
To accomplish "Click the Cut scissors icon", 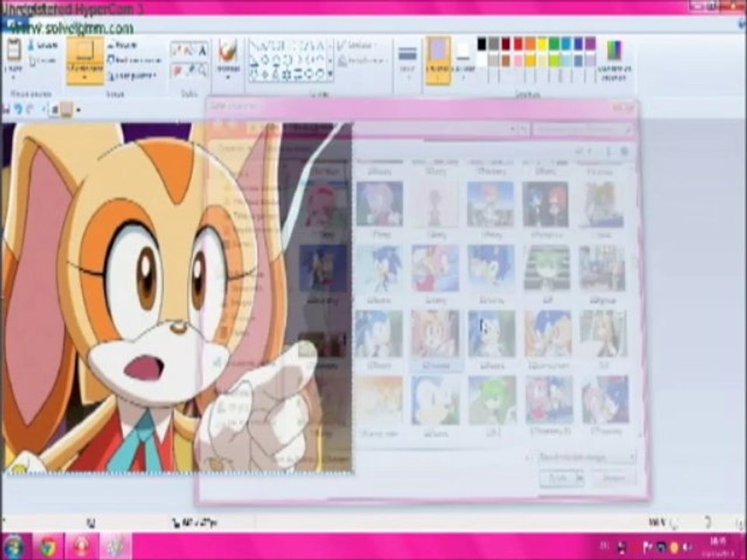I will click(x=31, y=45).
